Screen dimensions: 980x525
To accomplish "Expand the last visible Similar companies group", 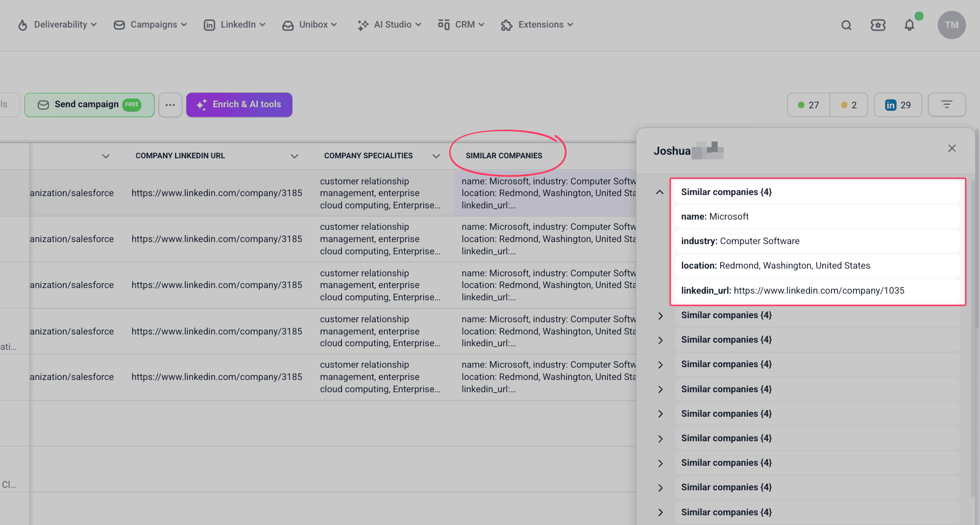I will coord(660,512).
